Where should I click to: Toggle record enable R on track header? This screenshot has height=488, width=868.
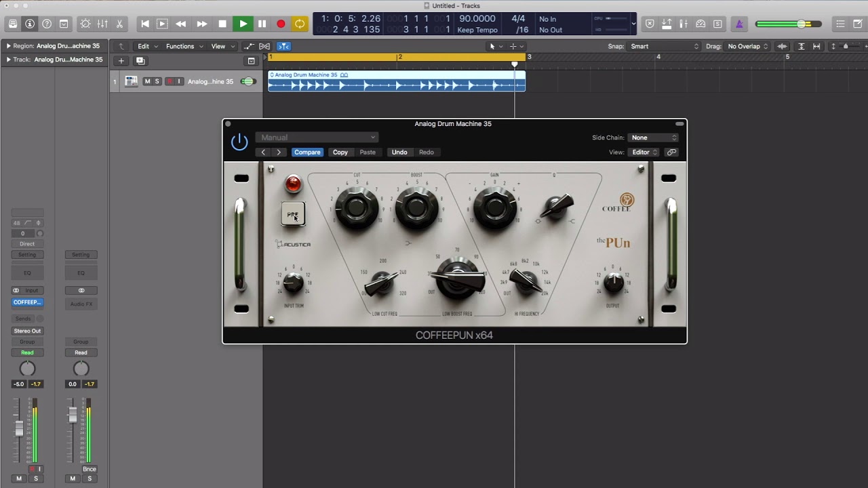170,81
